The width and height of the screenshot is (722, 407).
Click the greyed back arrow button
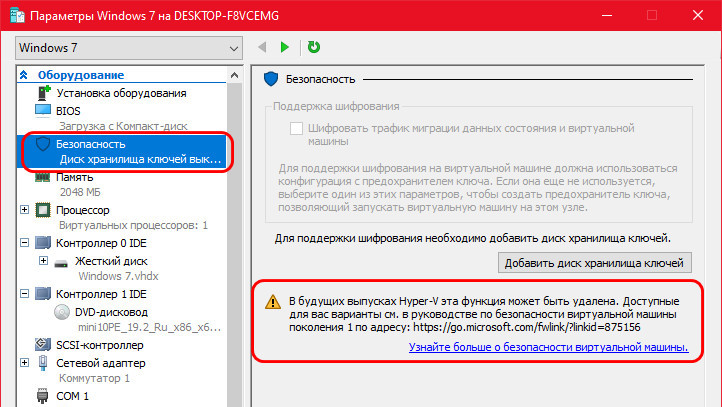tap(262, 47)
